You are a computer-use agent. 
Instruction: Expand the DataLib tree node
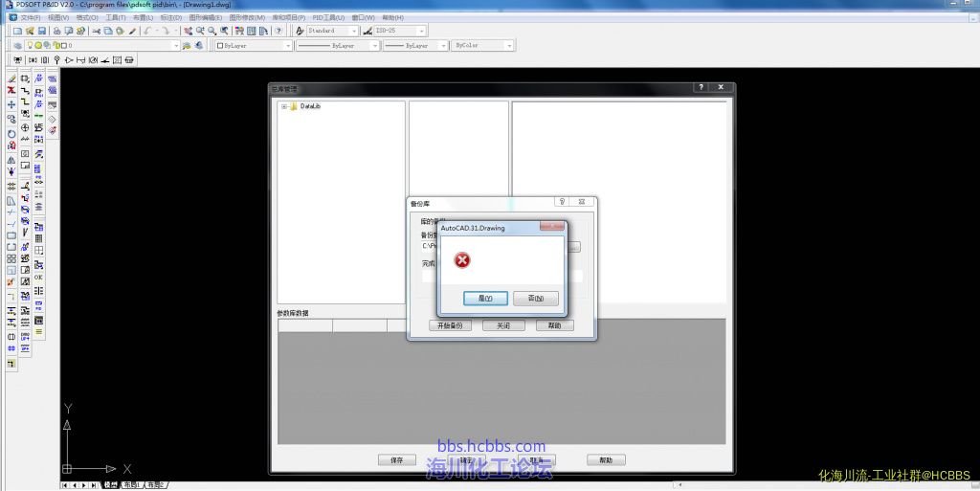coord(284,106)
